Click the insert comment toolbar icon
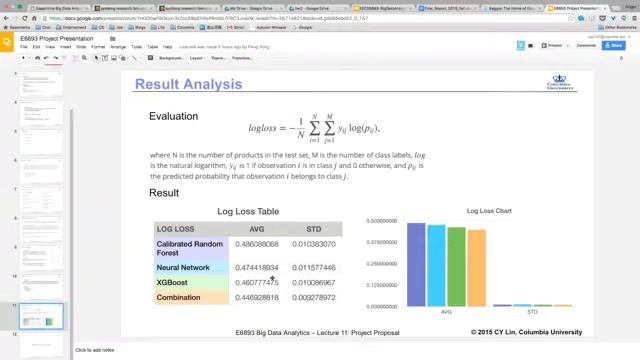Image resolution: width=640 pixels, height=360 pixels. click(x=151, y=58)
